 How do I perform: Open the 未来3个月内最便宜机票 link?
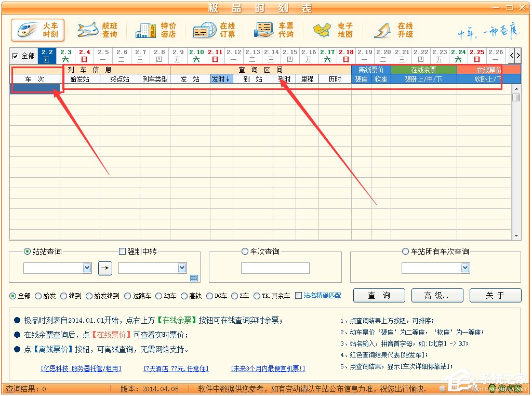tap(268, 368)
